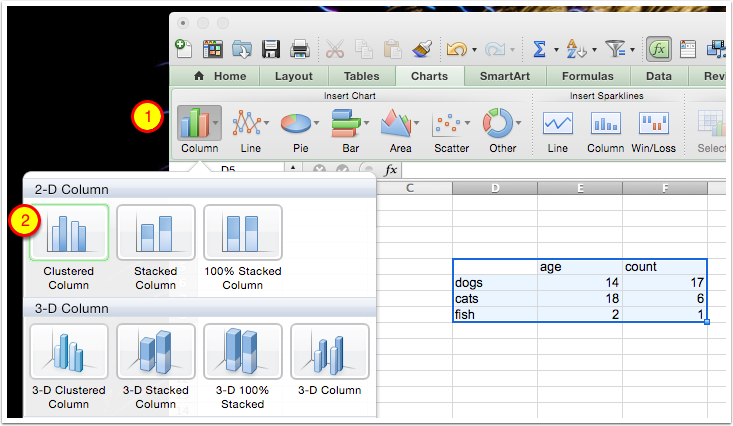Click the Print icon in toolbar

(x=298, y=48)
